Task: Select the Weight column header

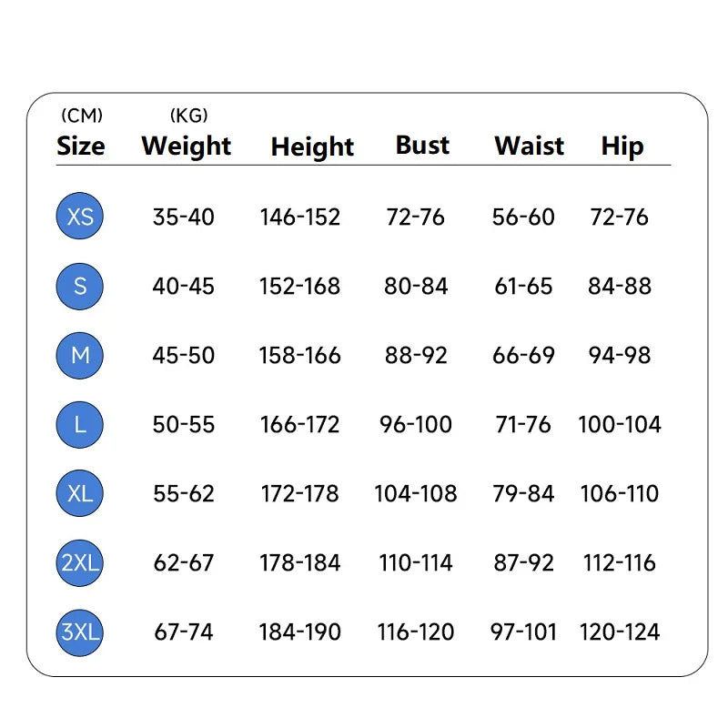Action: [187, 147]
